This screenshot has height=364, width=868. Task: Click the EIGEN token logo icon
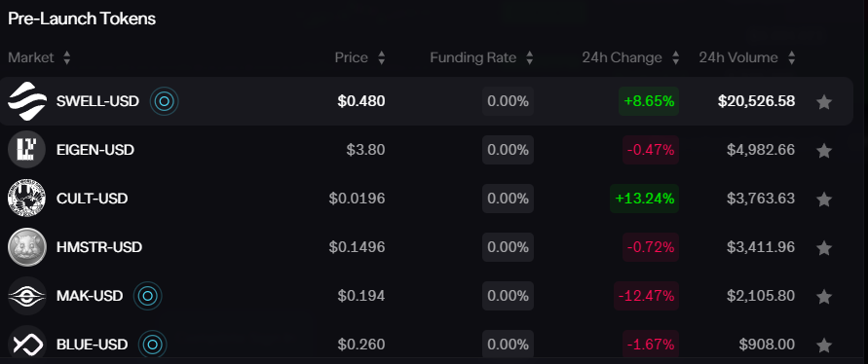coord(26,150)
